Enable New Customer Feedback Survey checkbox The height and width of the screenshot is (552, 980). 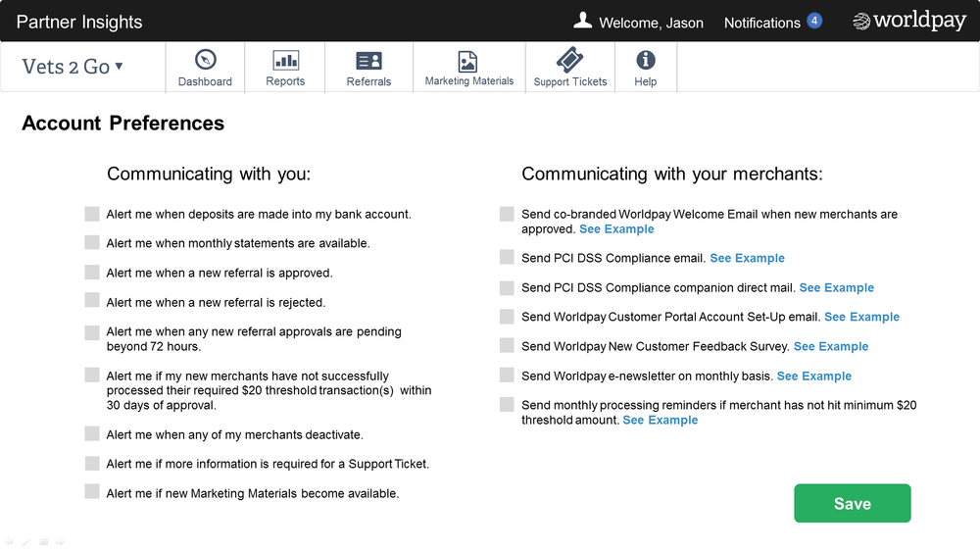[x=507, y=346]
